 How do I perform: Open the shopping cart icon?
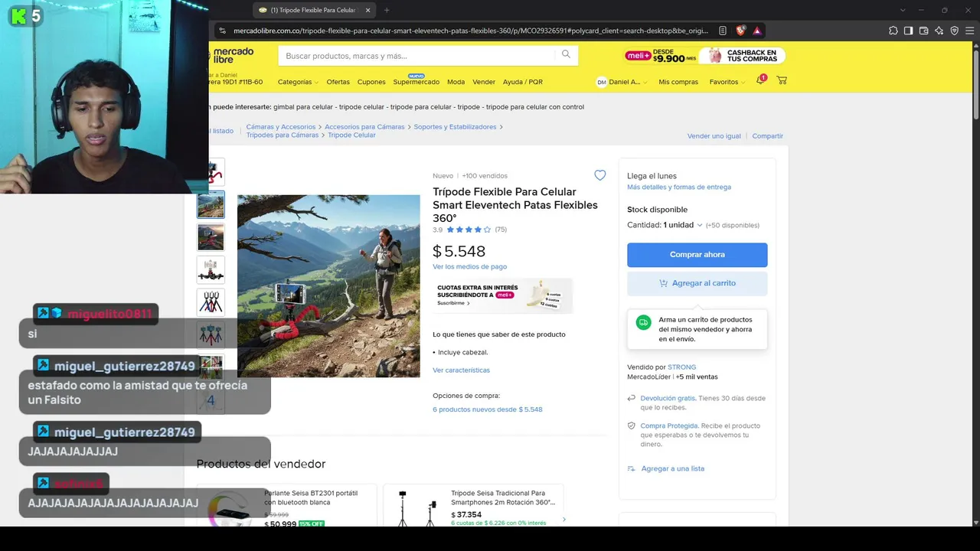point(782,80)
